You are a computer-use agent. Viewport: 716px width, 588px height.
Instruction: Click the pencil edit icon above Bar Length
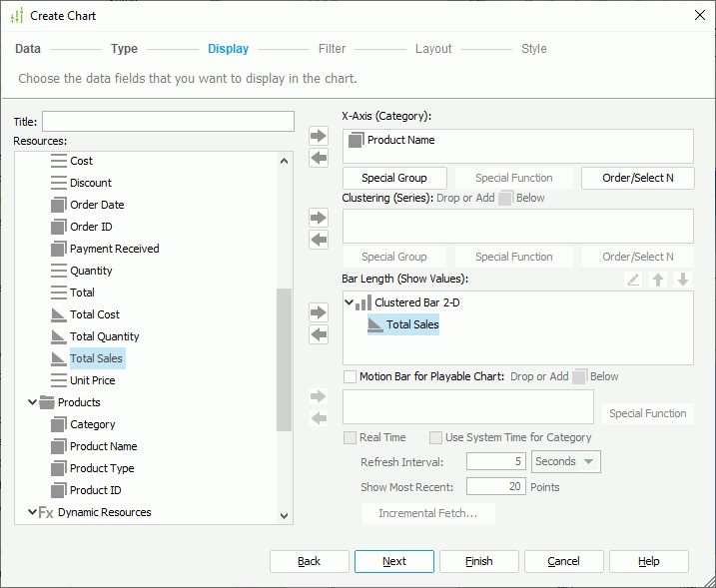coord(633,280)
